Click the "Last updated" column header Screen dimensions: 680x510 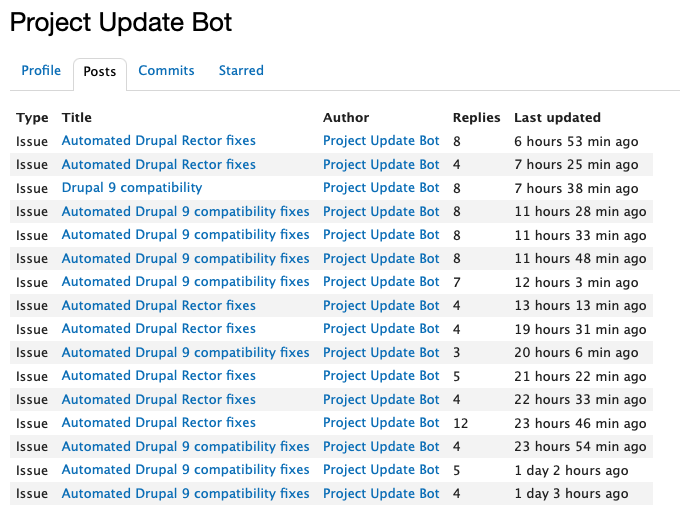tap(557, 118)
